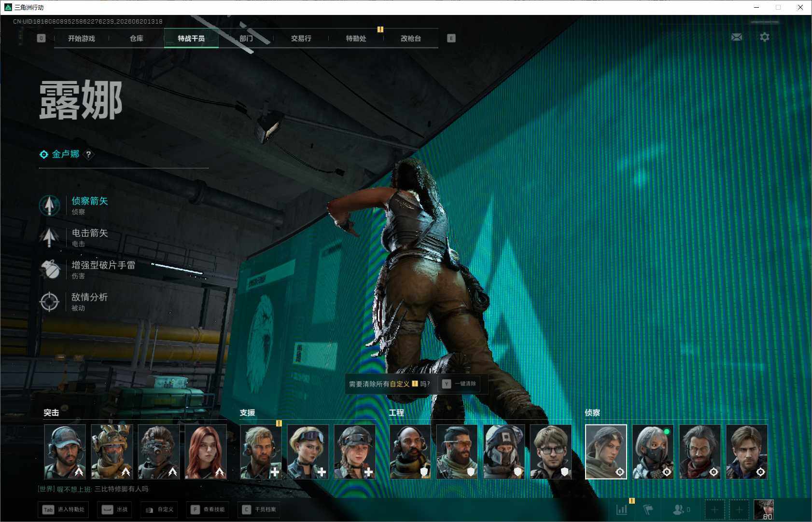
Task: Select the 特战干员 tab
Action: (x=191, y=39)
